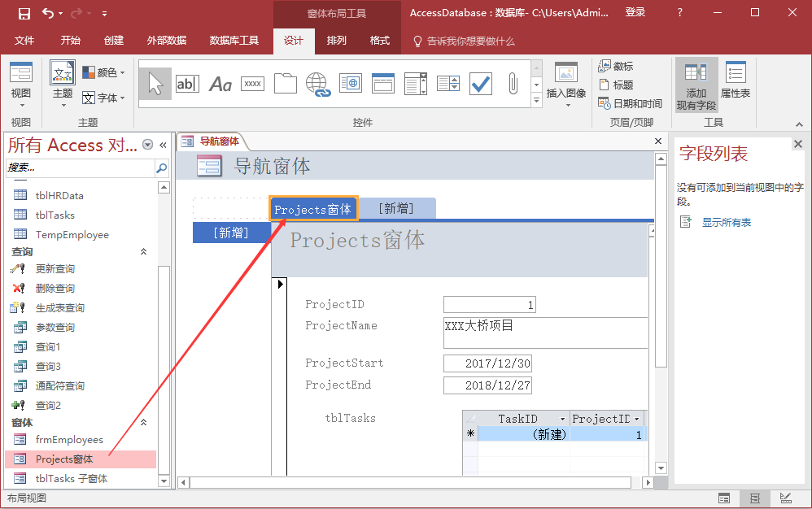This screenshot has width=812, height=509.
Task: Select the Label control (Aa)
Action: 220,84
